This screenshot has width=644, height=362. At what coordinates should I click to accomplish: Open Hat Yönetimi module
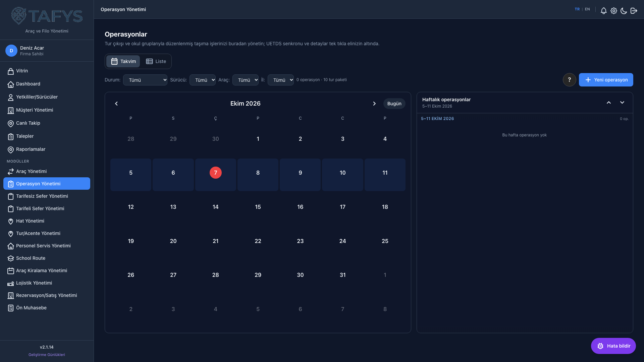pyautogui.click(x=47, y=221)
